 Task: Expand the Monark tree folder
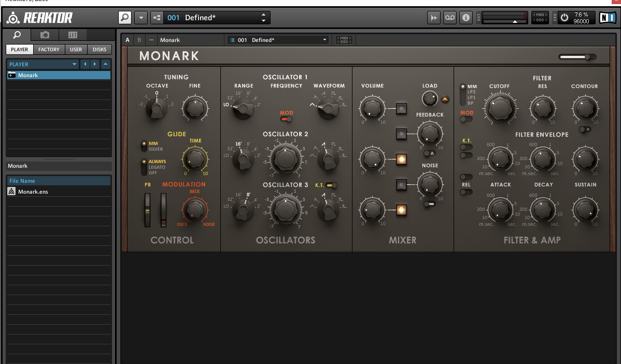(x=12, y=75)
